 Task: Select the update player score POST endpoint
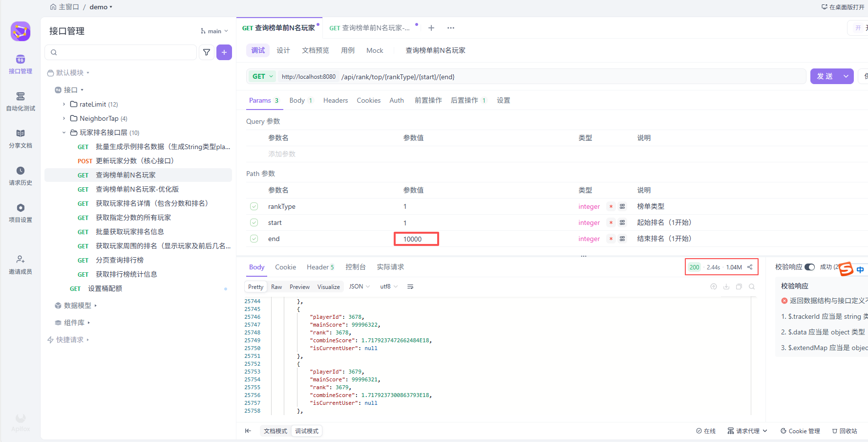click(134, 161)
